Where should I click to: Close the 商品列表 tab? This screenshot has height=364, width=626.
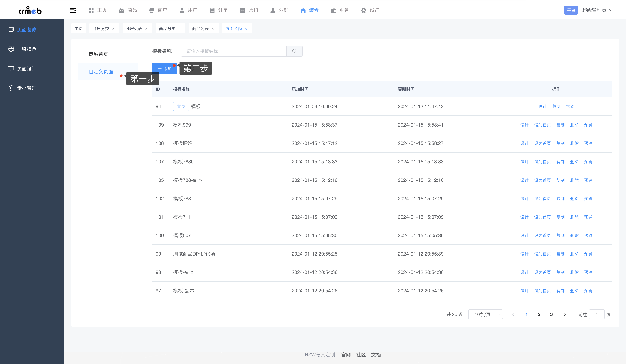pos(213,29)
